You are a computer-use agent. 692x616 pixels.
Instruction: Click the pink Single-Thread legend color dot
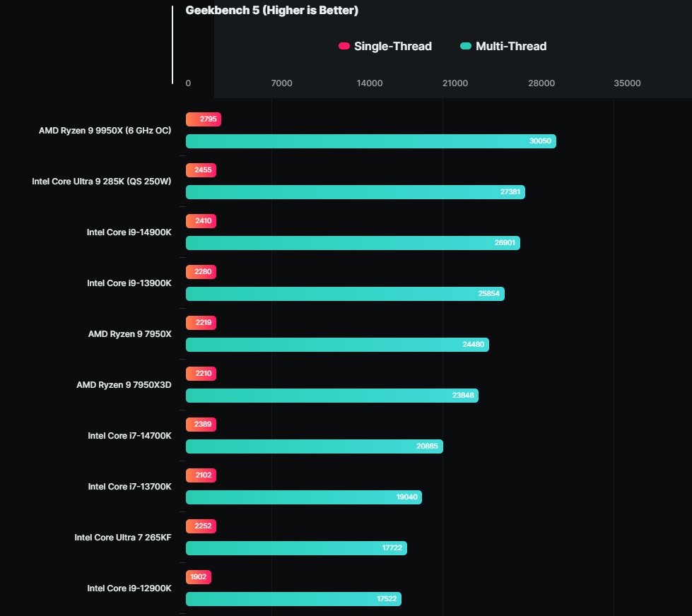click(x=344, y=46)
